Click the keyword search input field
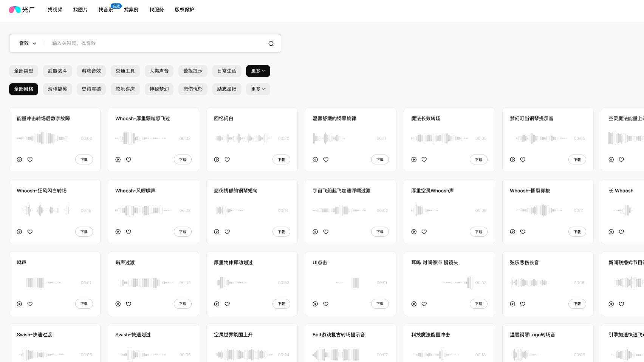 (151, 43)
